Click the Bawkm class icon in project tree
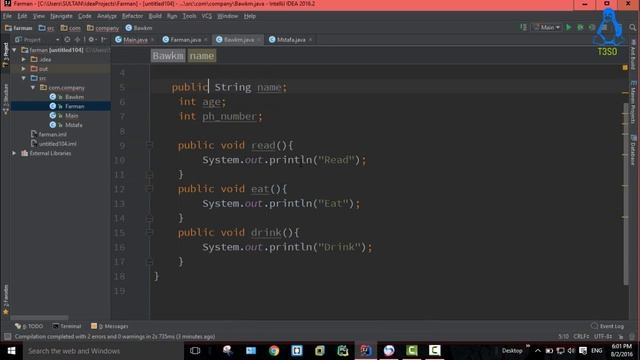Viewport: 640px width, 360px height. (x=53, y=97)
